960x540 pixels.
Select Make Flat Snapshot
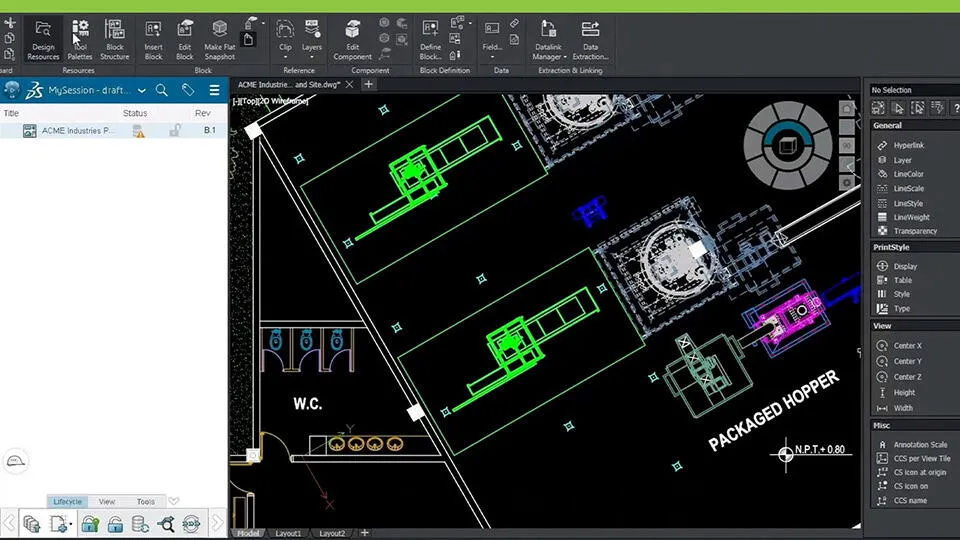click(220, 40)
